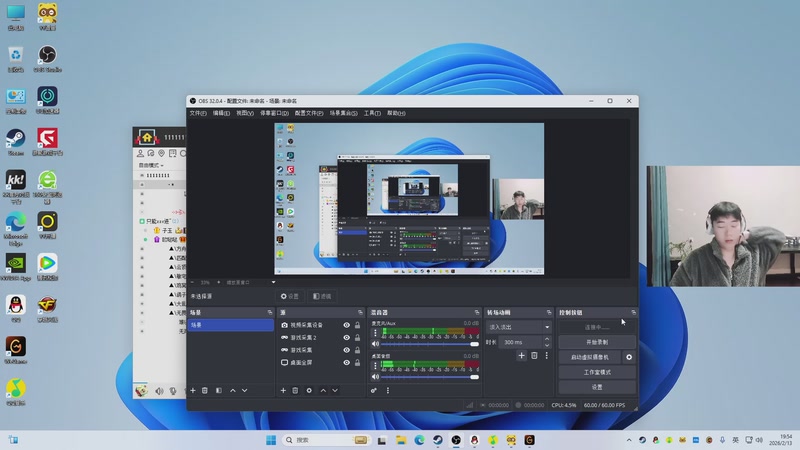Open the Docks menu in OBS
This screenshot has width=800, height=450.
coord(274,113)
